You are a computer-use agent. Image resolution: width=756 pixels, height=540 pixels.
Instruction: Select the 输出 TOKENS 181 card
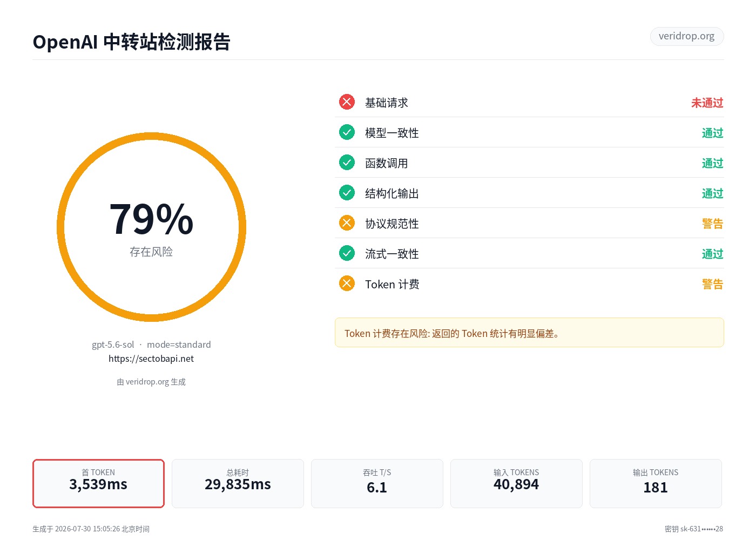656,483
